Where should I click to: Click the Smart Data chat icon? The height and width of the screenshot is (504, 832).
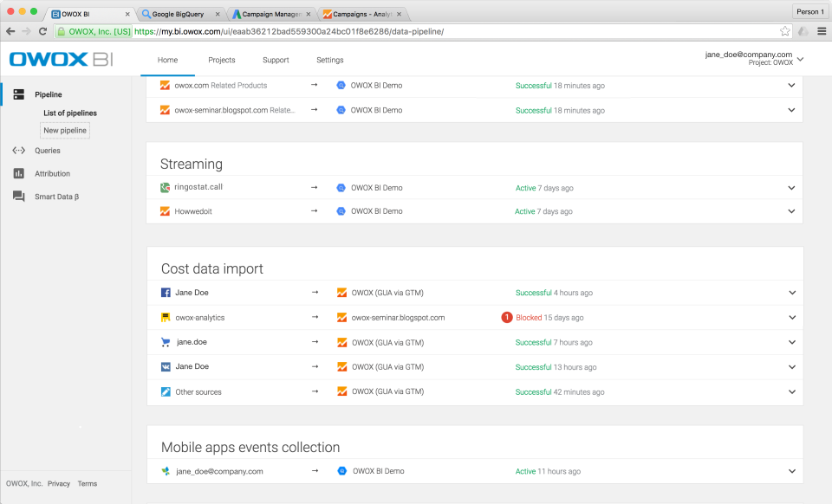pyautogui.click(x=18, y=197)
